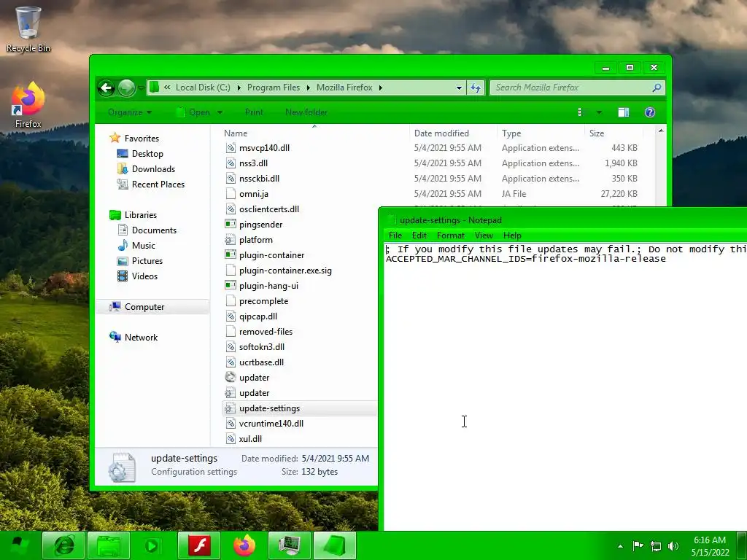Screen dimensions: 747x560
Task: Open the Music library
Action: click(x=143, y=246)
